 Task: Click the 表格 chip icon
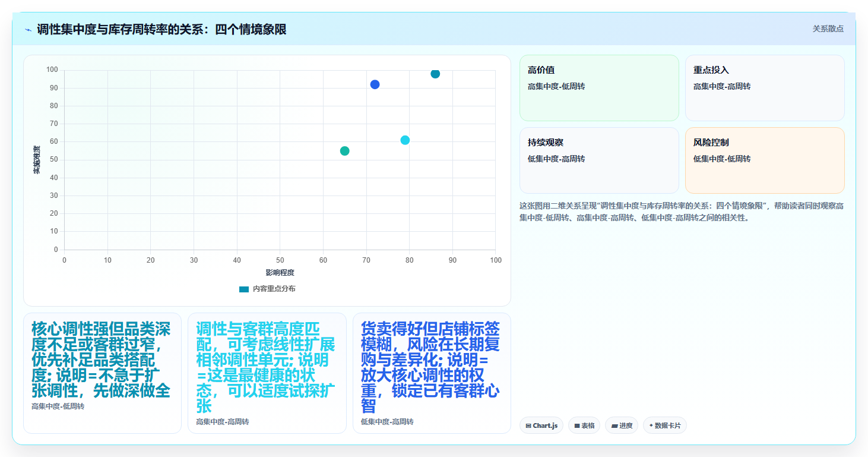(x=577, y=426)
